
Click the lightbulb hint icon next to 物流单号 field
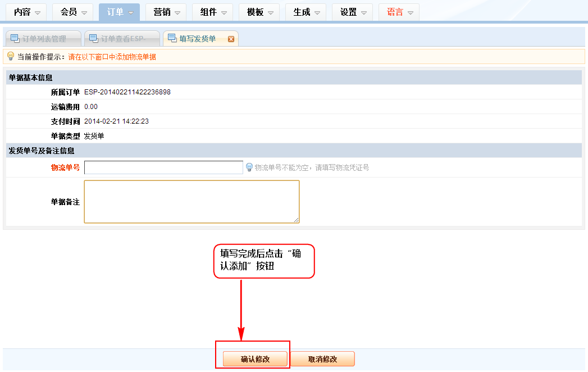(249, 167)
